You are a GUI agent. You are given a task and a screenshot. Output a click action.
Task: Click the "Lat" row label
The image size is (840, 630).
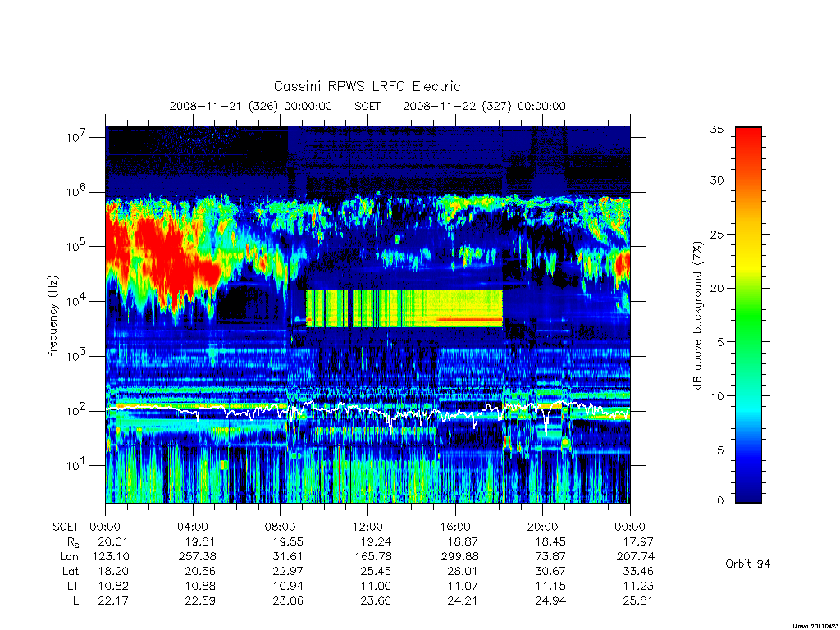point(71,571)
